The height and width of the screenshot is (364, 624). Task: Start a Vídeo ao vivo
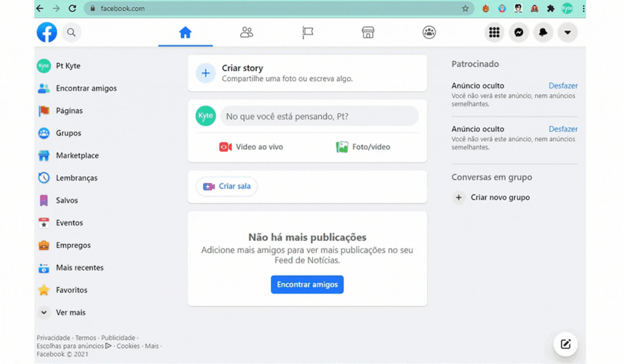click(251, 147)
